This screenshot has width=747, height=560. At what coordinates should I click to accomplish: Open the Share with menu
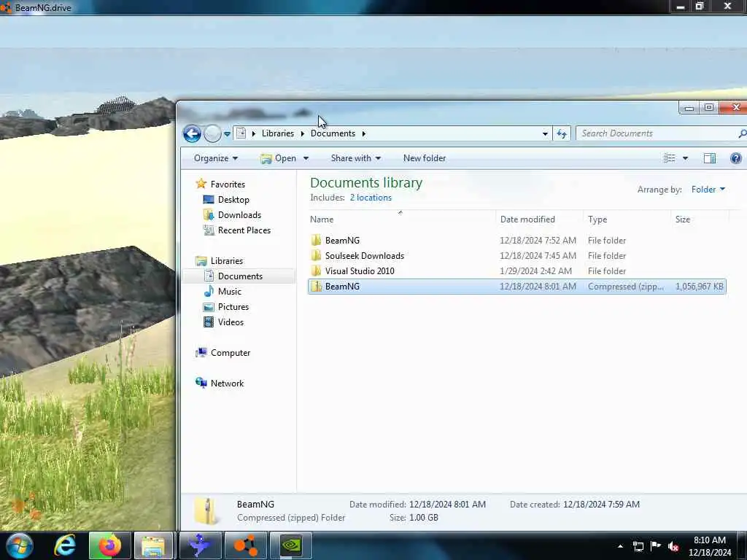[356, 158]
